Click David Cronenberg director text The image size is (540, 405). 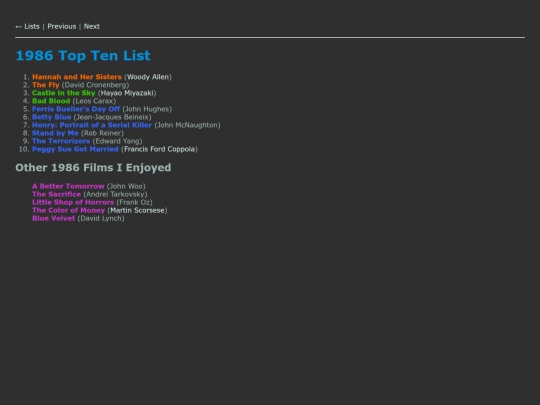tap(95, 85)
